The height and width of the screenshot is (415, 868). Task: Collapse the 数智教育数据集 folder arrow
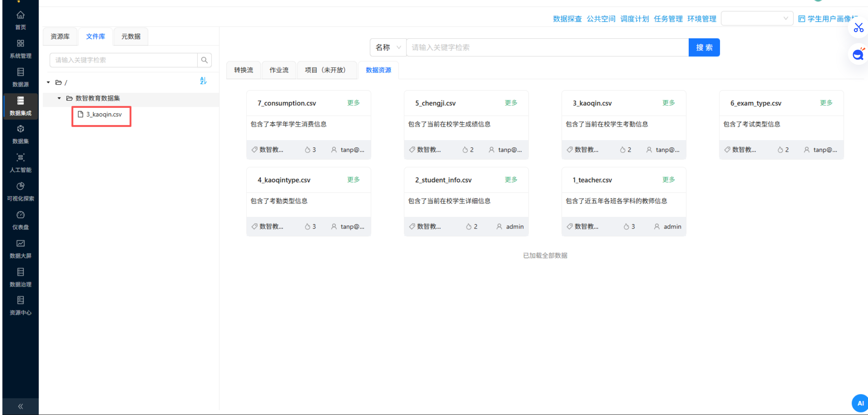tap(59, 98)
